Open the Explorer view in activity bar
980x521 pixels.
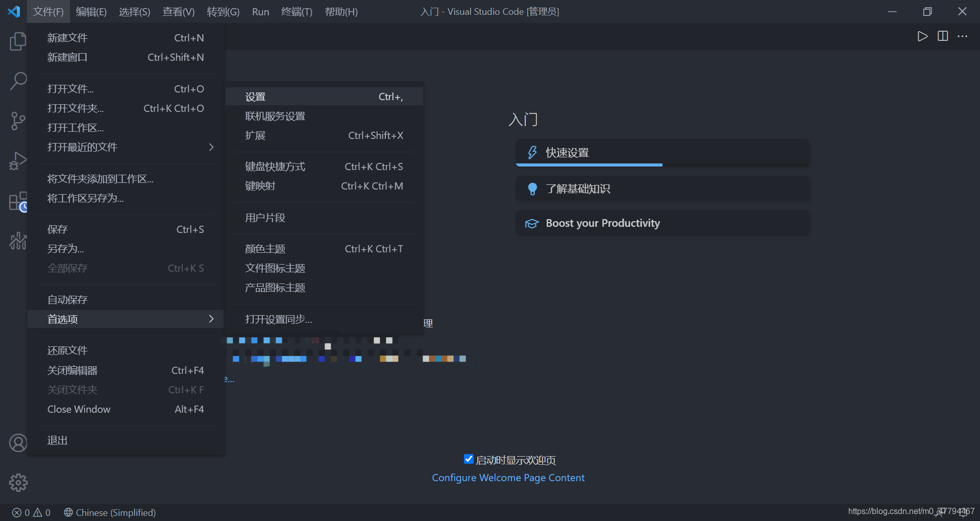18,41
